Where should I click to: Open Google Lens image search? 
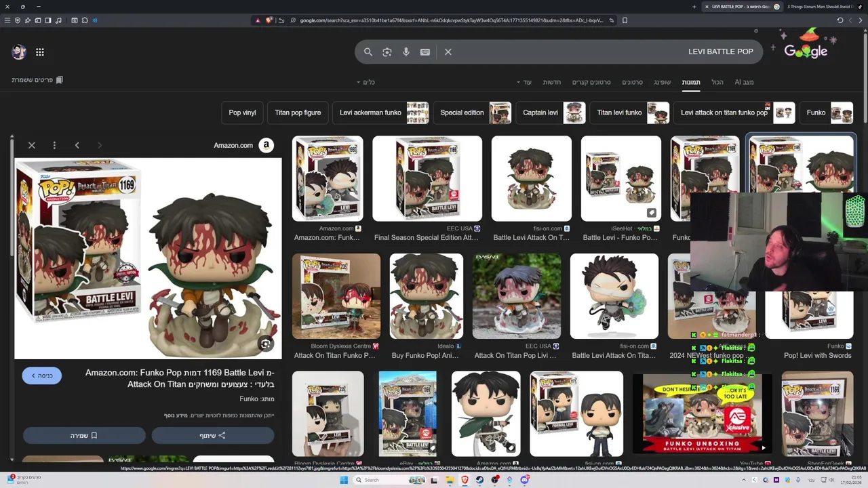pyautogui.click(x=387, y=52)
